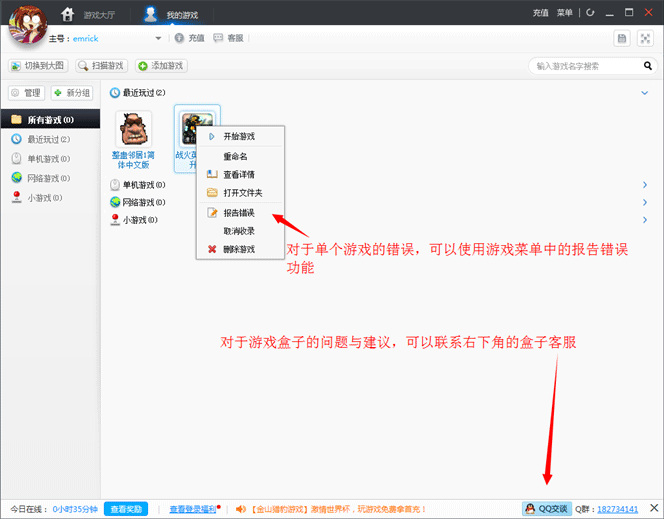665x519 pixels.
Task: Click the 查看奖励 button
Action: (126, 509)
